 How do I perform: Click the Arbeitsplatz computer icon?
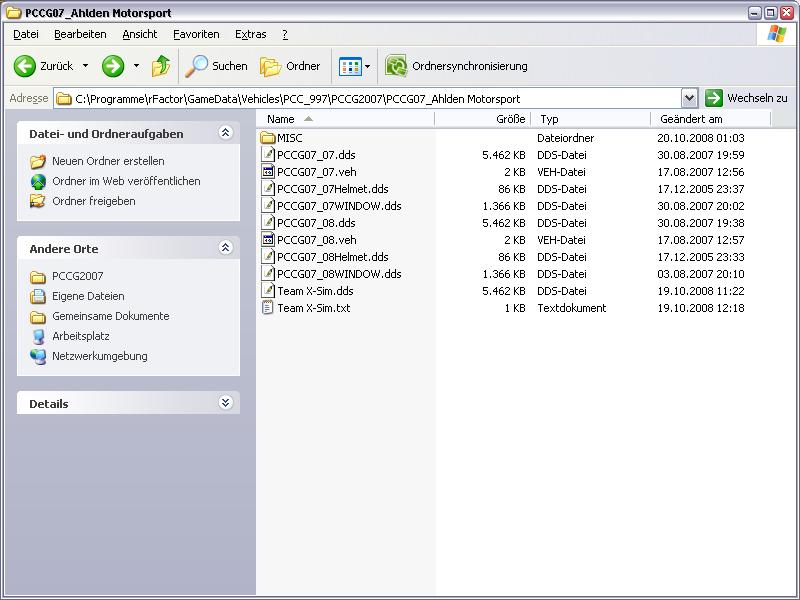(38, 336)
